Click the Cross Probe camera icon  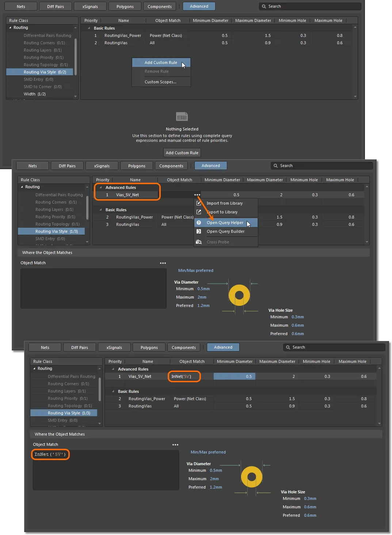tap(199, 242)
